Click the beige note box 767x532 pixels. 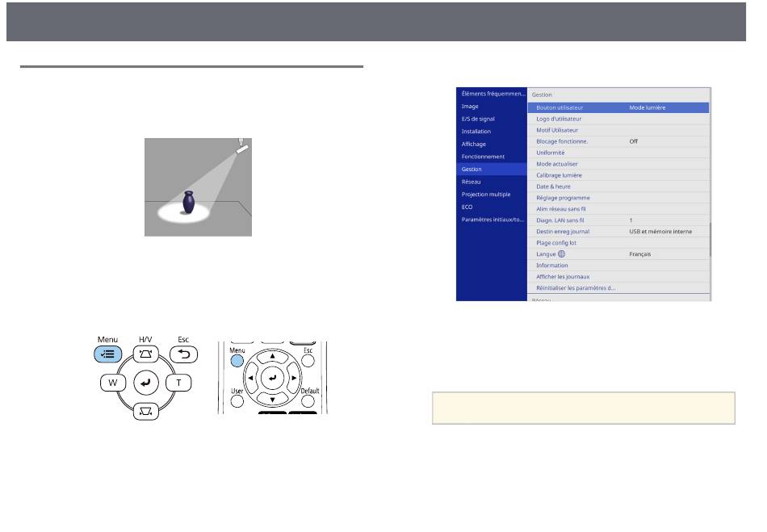(584, 408)
